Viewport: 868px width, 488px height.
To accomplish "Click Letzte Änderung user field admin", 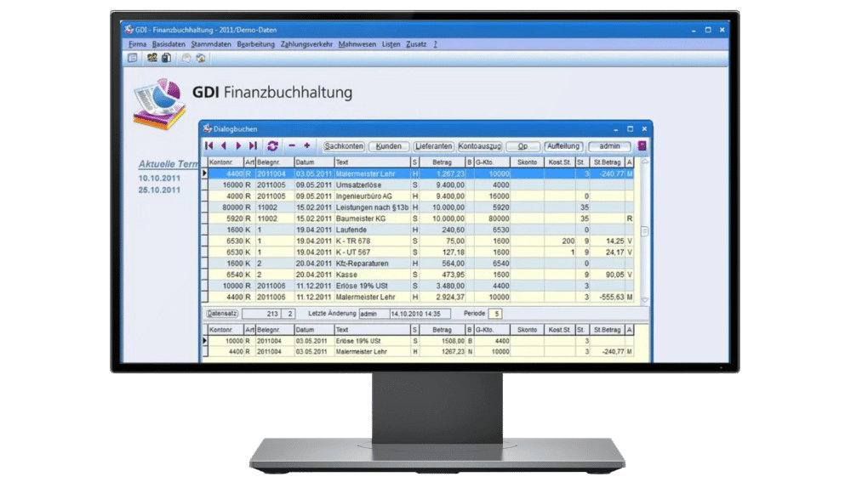I will tap(374, 314).
